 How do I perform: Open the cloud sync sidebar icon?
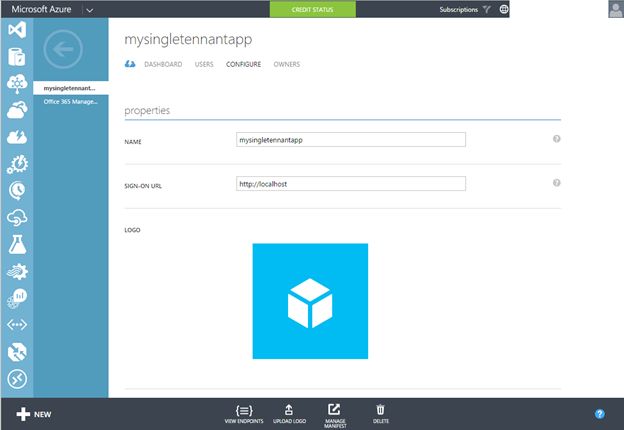17,218
